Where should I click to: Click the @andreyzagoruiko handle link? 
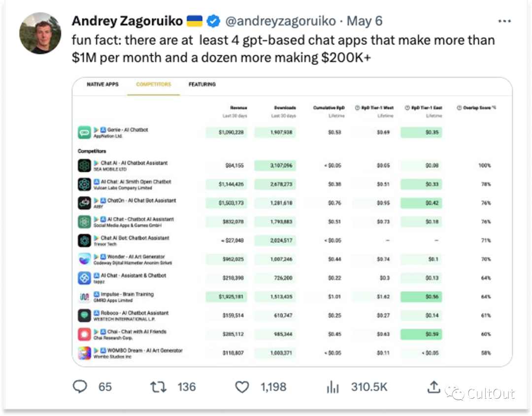[280, 21]
